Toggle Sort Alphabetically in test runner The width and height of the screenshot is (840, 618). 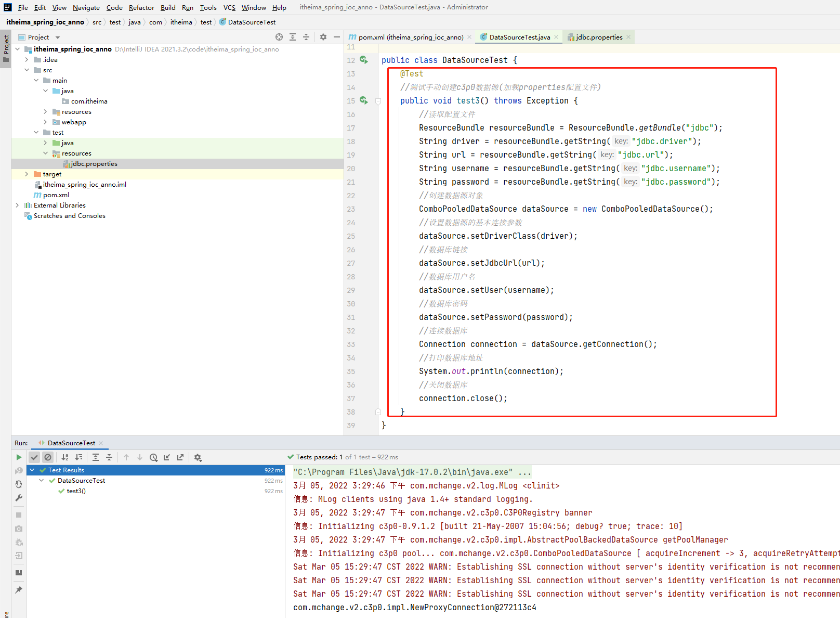[x=65, y=457]
